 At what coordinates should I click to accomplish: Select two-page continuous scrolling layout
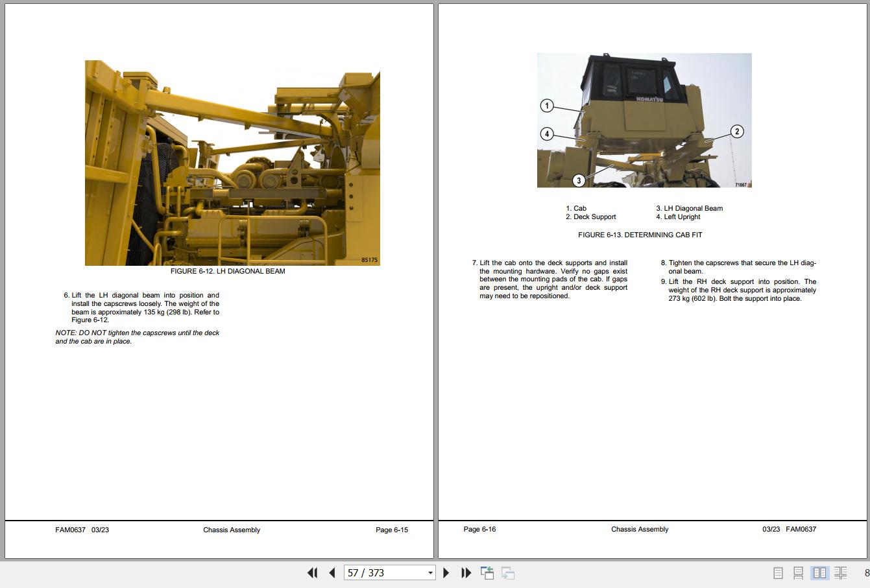click(840, 573)
